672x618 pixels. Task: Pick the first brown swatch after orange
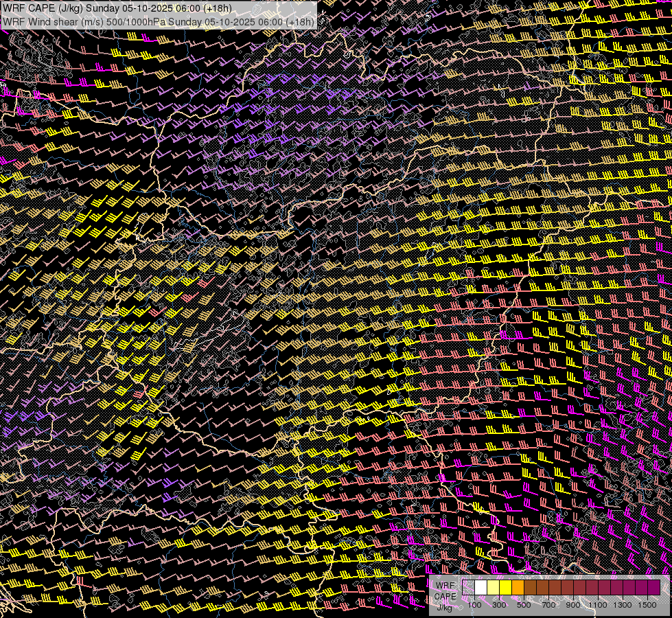pos(531,588)
